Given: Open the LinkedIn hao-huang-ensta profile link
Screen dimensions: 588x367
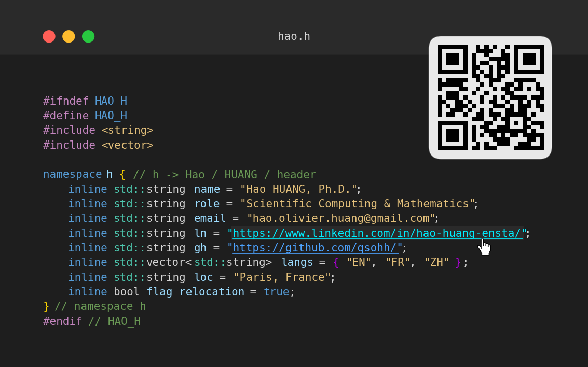Looking at the screenshot, I should 377,233.
